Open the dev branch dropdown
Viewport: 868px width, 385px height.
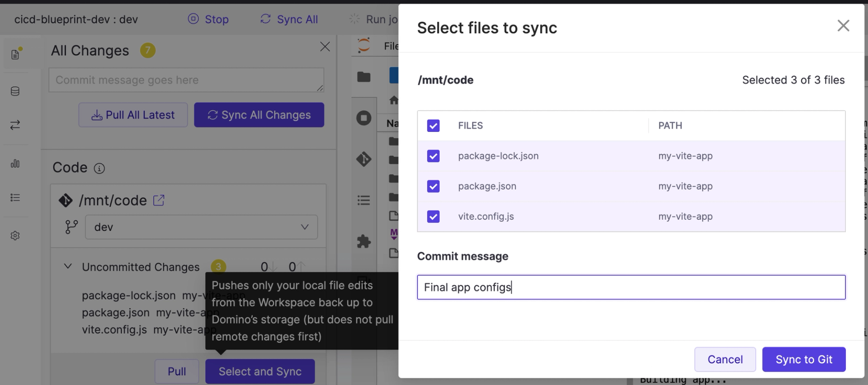pyautogui.click(x=201, y=227)
